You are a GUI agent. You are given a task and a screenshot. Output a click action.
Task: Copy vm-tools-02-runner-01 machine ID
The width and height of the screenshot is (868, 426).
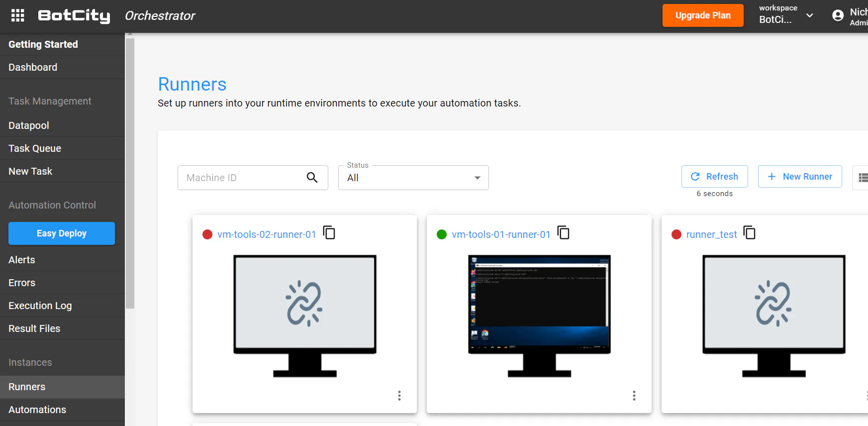click(329, 232)
